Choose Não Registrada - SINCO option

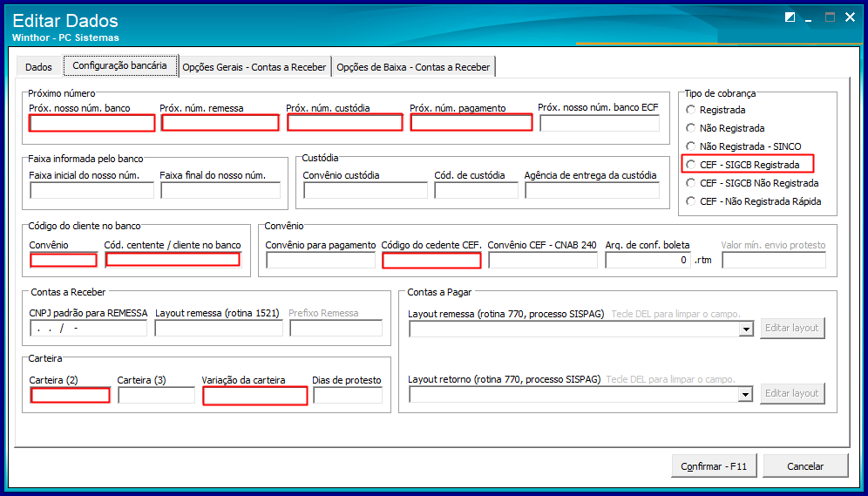743,146
